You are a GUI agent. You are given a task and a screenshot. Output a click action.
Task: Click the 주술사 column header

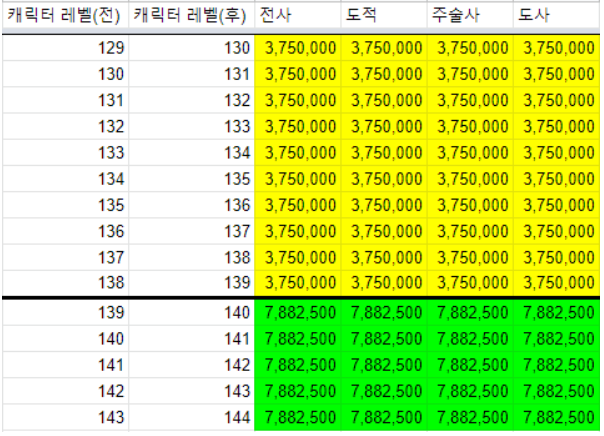pos(470,16)
